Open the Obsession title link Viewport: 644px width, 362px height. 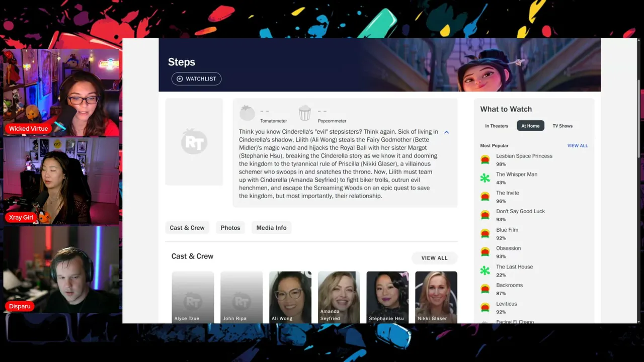pyautogui.click(x=509, y=248)
